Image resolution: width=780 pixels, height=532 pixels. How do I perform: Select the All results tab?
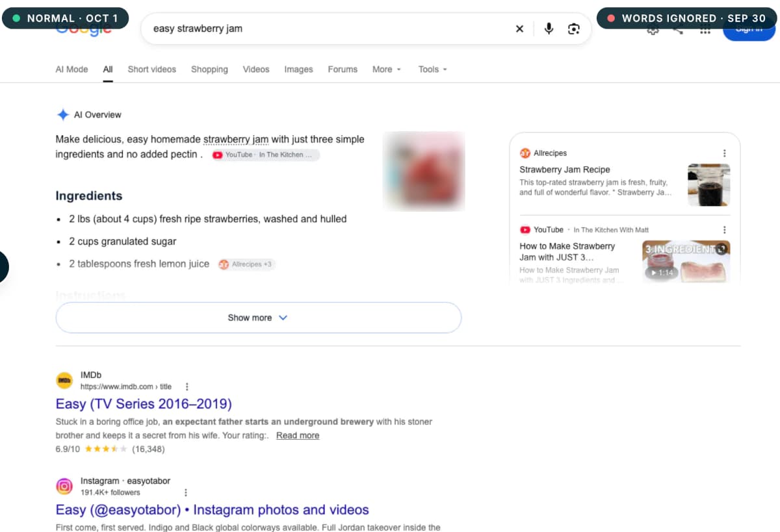[x=108, y=70]
